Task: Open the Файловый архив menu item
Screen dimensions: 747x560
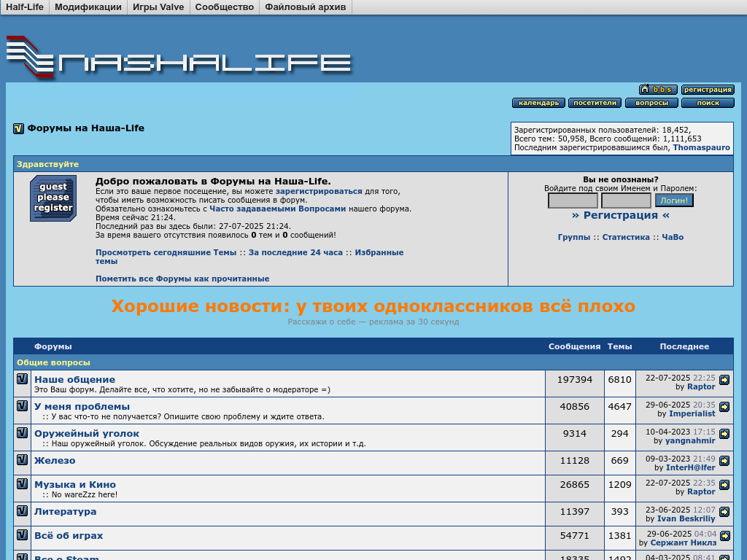Action: pos(305,7)
